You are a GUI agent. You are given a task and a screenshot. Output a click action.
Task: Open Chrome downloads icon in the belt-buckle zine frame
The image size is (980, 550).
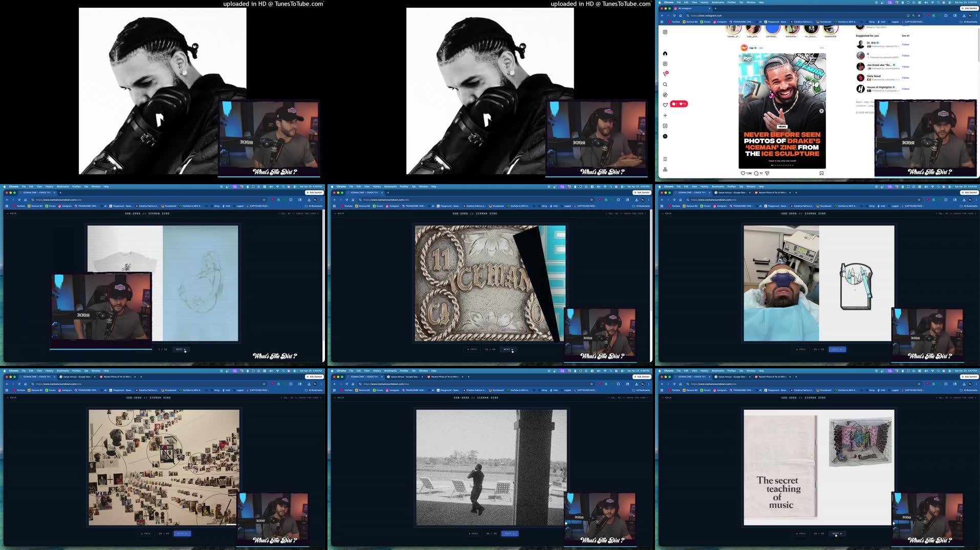(x=636, y=200)
